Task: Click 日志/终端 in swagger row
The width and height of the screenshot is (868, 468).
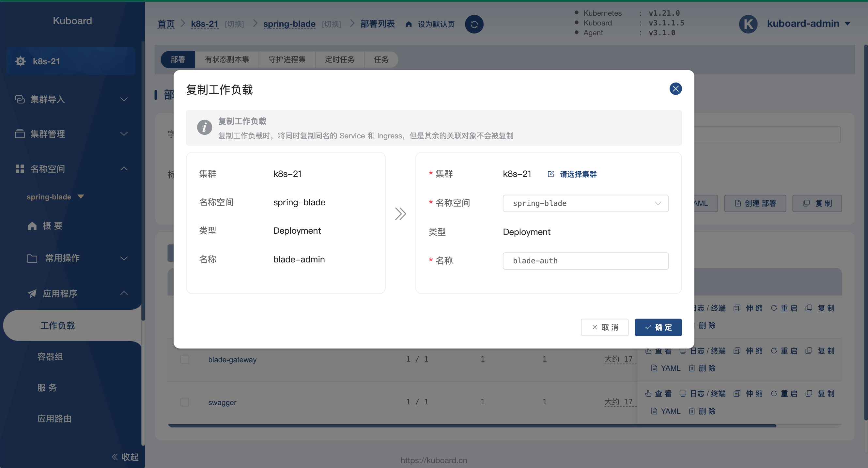Action: [x=702, y=394]
